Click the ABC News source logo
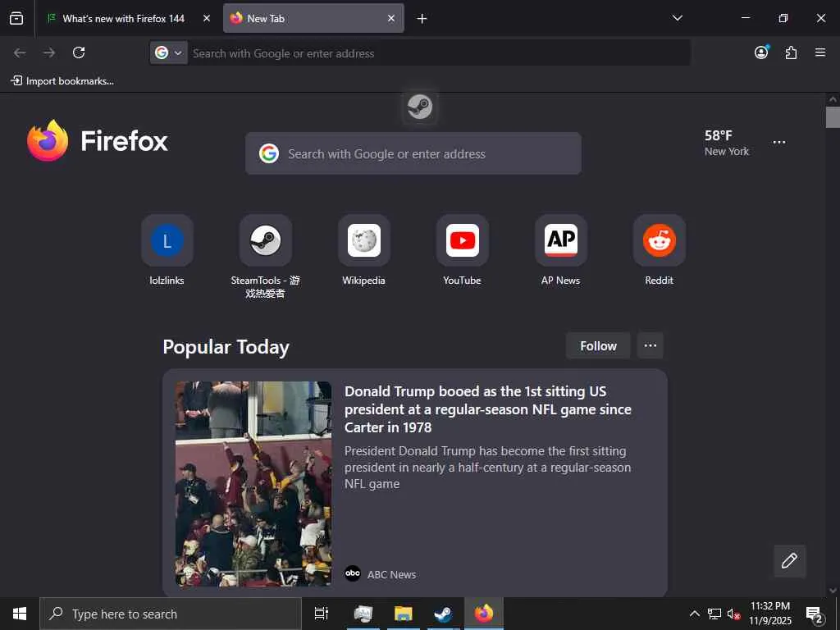 353,573
